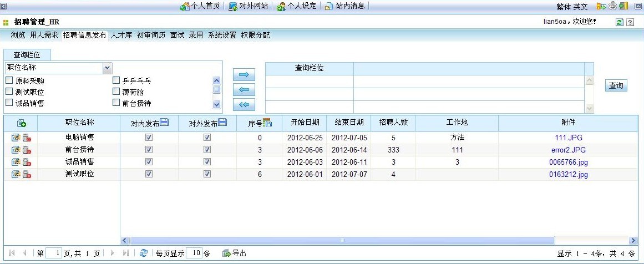Toggle 对内发布 checkbox for 测试职位 row
The width and height of the screenshot is (644, 264).
[149, 174]
